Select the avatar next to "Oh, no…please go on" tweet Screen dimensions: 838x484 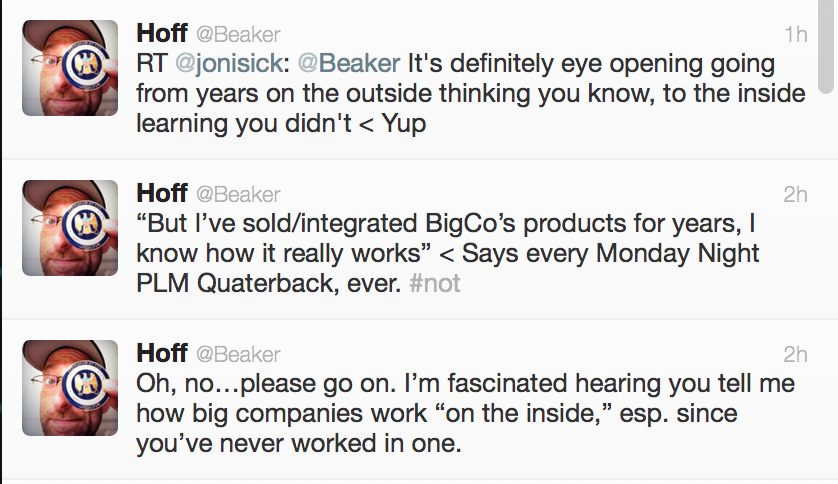(x=70, y=388)
